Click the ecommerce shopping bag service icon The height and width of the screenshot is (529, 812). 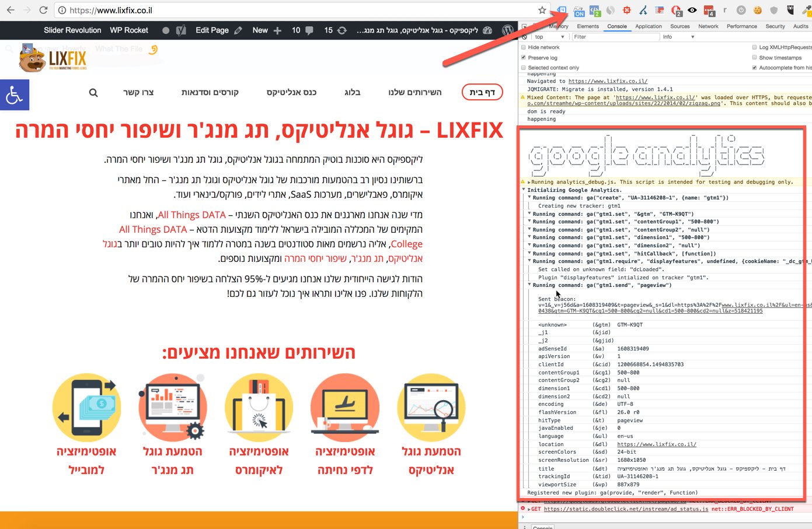click(259, 407)
